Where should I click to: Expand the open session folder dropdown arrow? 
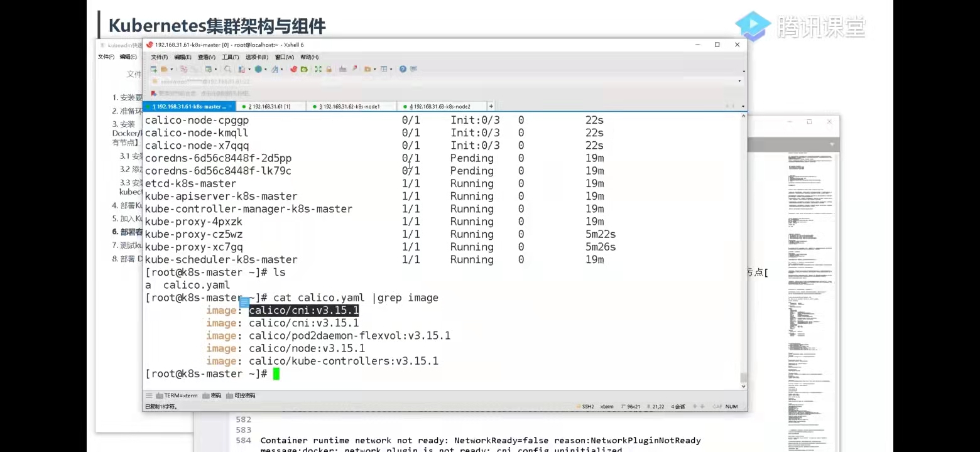point(171,69)
